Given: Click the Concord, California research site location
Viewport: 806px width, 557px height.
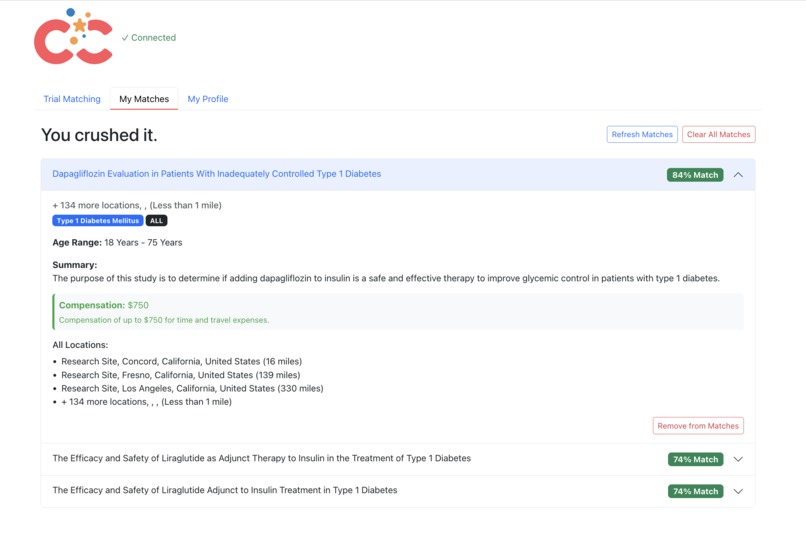Looking at the screenshot, I should (181, 361).
